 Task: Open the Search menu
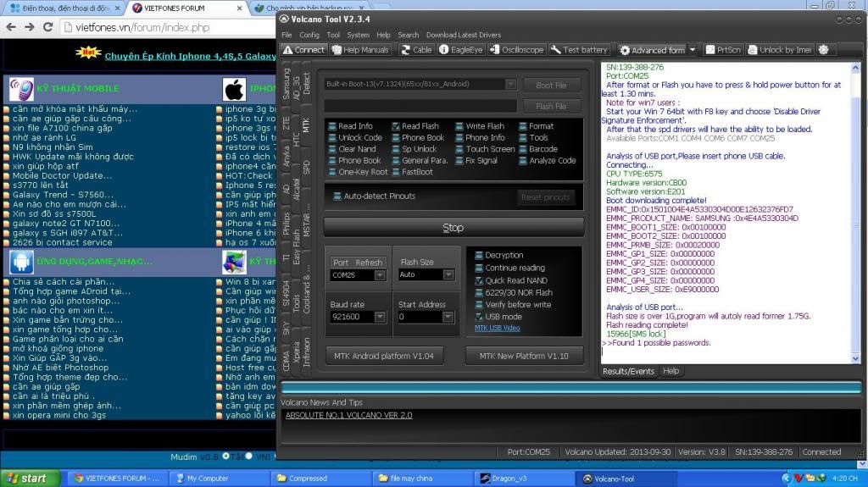[x=408, y=35]
